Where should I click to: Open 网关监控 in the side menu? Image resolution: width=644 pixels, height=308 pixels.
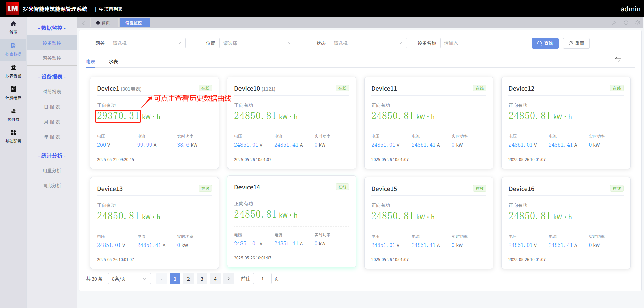[52, 58]
